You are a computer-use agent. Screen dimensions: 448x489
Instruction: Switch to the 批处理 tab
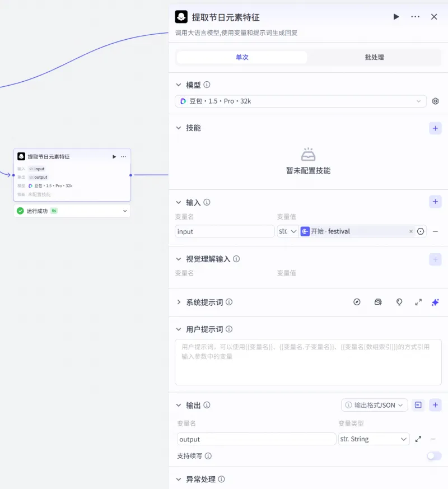[x=374, y=57]
